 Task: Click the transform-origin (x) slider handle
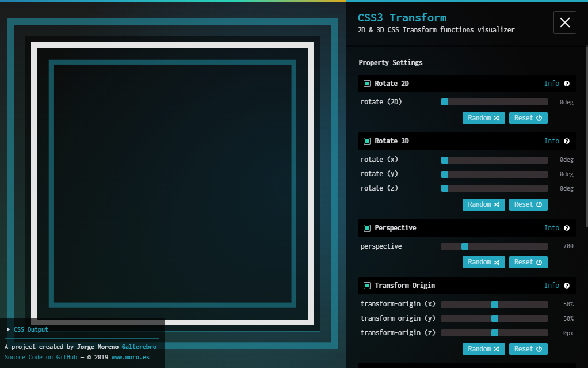click(x=495, y=305)
